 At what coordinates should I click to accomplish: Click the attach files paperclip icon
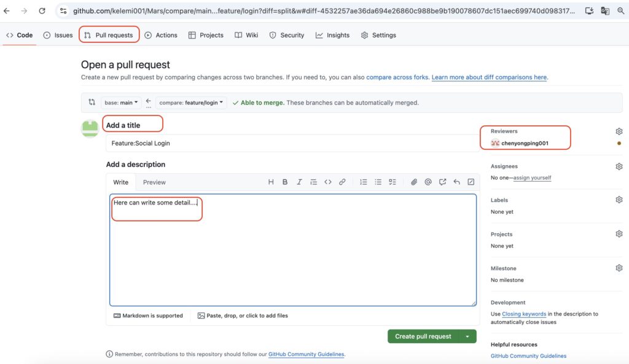(x=414, y=182)
